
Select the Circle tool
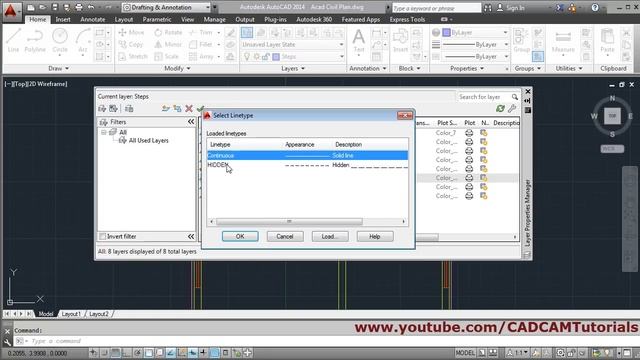coord(60,40)
